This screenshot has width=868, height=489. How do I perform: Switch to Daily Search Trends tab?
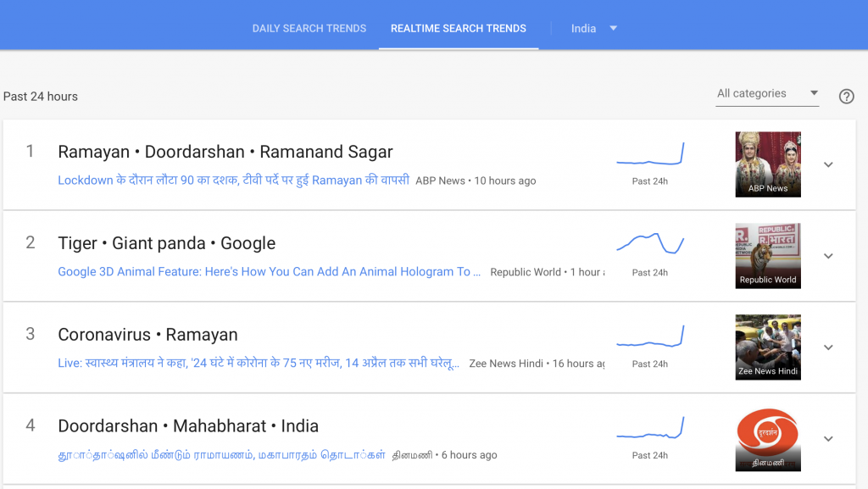click(309, 29)
